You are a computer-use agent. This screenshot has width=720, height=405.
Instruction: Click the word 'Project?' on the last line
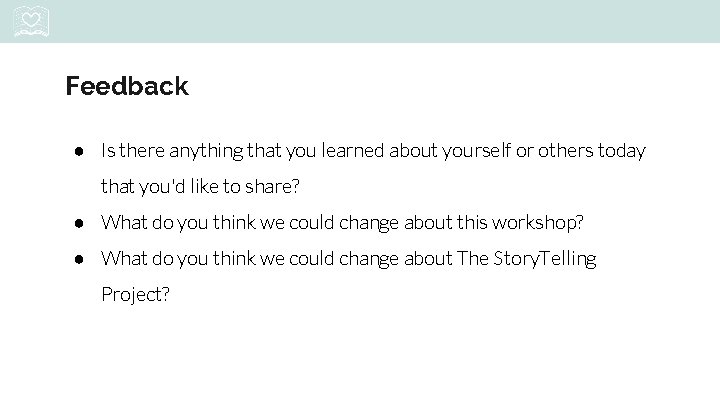point(136,295)
